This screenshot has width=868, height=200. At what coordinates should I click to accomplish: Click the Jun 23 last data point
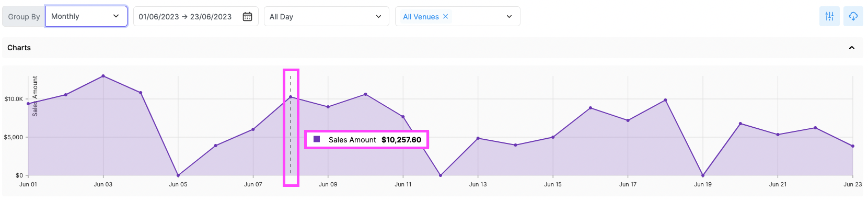pos(853,146)
